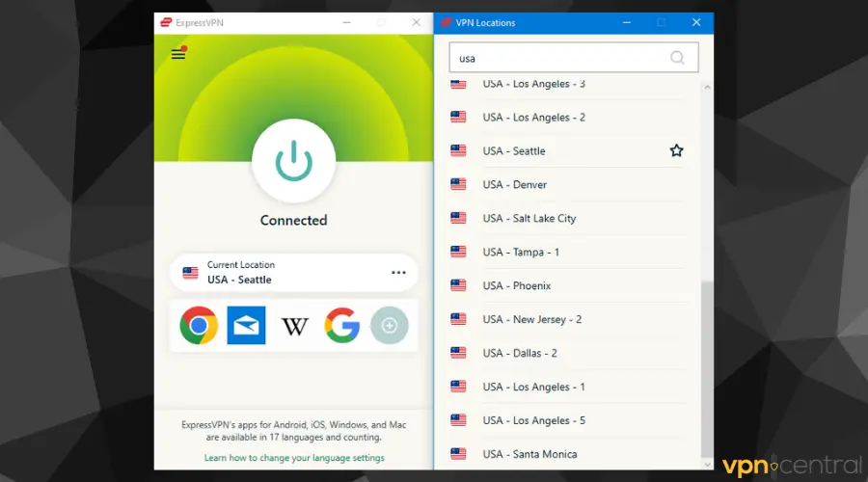868x482 pixels.
Task: Click the flag beside USA - Tampa - 1
Action: [x=458, y=252]
